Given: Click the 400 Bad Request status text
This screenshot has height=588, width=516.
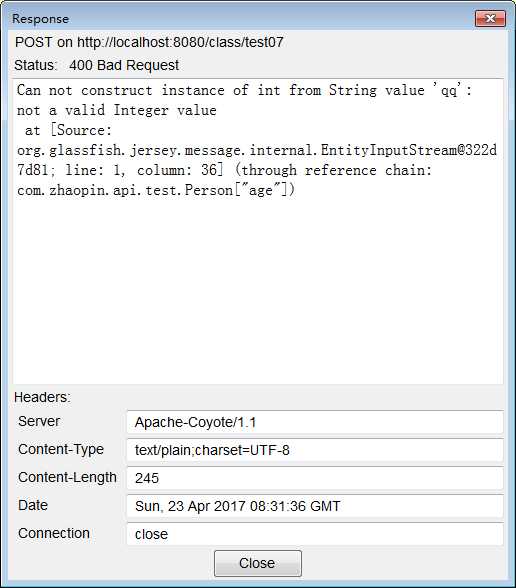Looking at the screenshot, I should 124,65.
